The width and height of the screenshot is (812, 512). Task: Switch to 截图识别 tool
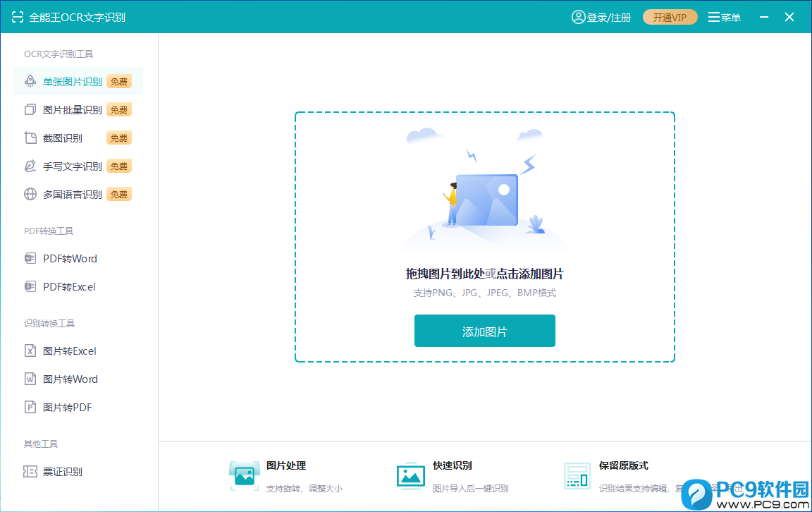78,138
